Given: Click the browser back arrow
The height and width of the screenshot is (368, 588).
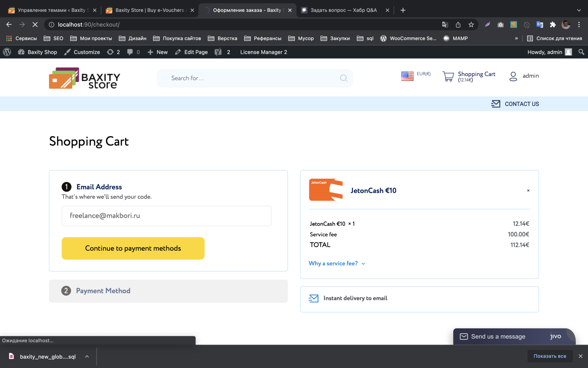Looking at the screenshot, I should click(9, 25).
